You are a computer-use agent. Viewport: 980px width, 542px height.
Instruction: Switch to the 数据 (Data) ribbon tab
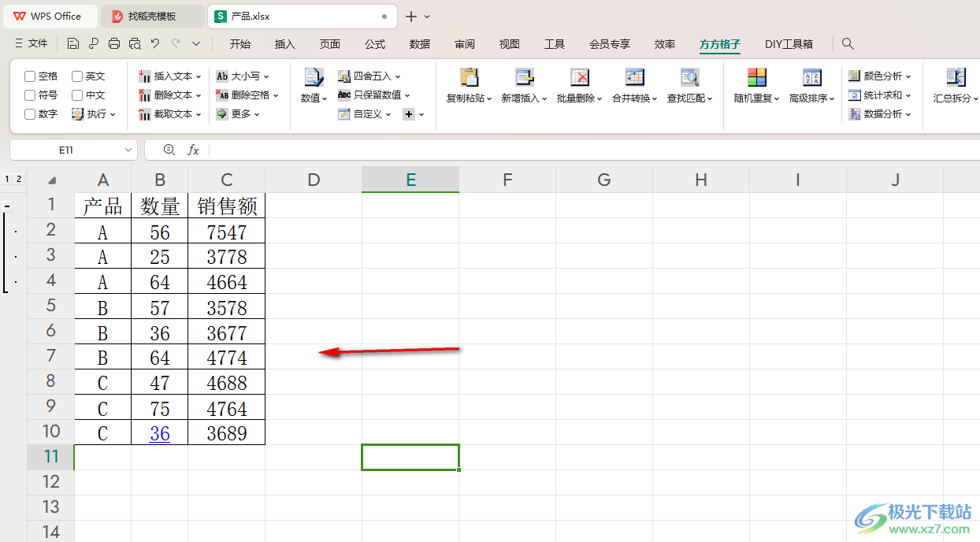(420, 44)
